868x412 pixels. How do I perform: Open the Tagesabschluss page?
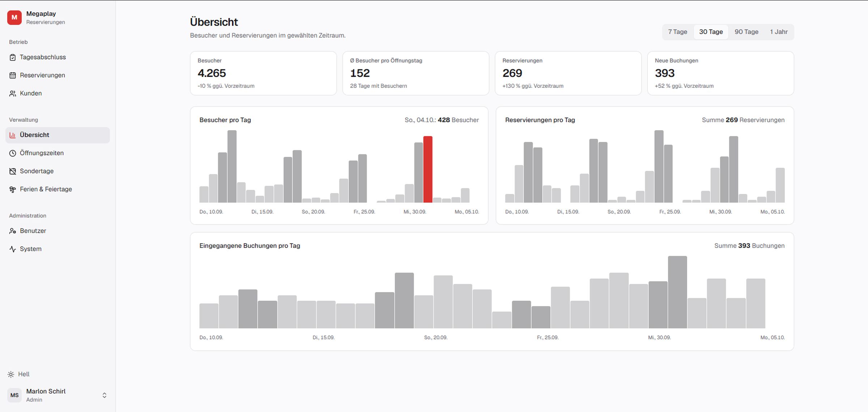coord(58,57)
